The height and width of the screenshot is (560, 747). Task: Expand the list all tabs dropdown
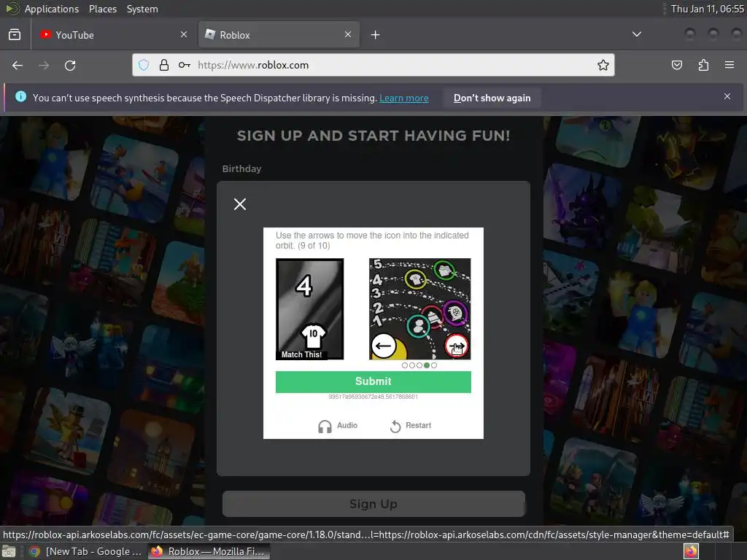pos(636,34)
